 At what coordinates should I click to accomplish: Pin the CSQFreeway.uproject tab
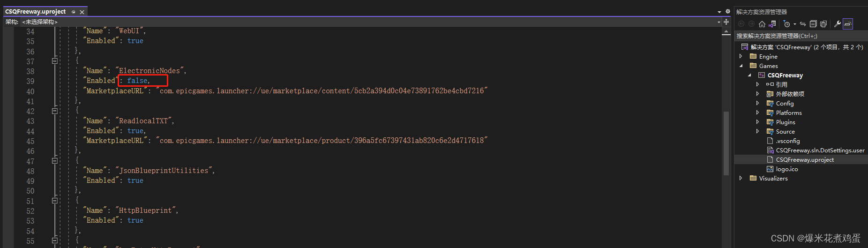pos(74,12)
